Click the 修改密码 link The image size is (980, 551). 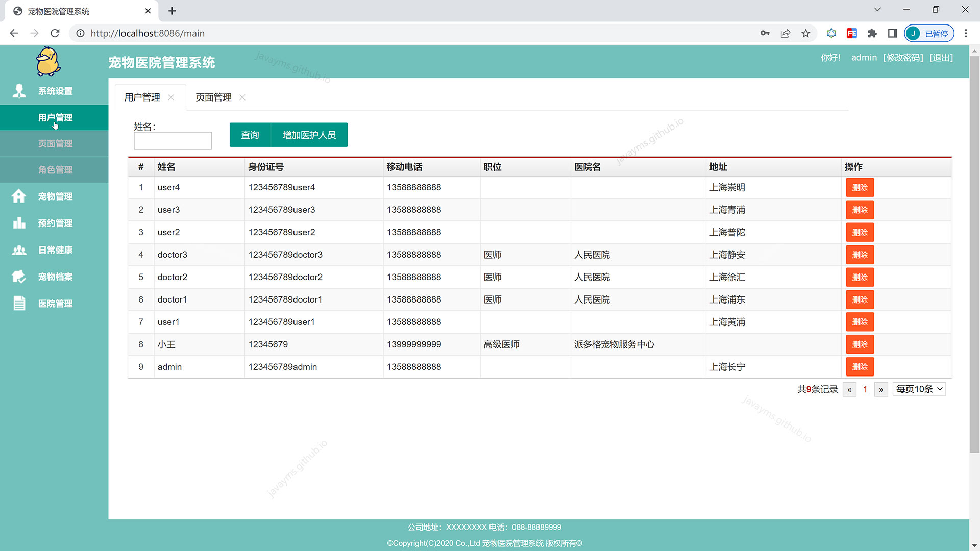tap(903, 58)
